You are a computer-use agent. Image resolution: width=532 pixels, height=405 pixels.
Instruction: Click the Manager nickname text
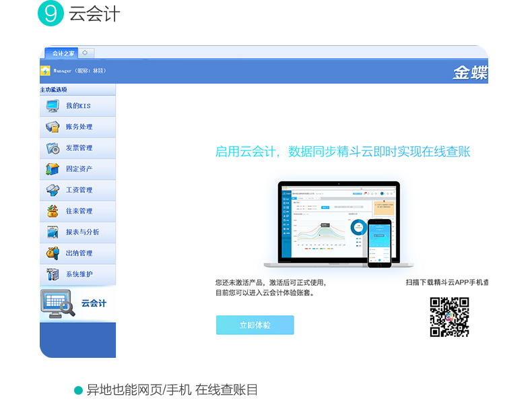tap(79, 71)
